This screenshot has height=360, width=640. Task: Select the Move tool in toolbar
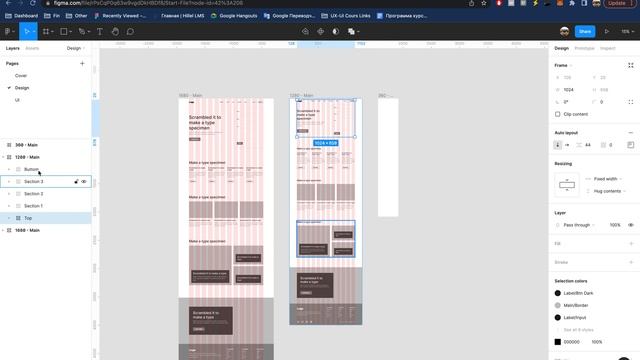(27, 31)
